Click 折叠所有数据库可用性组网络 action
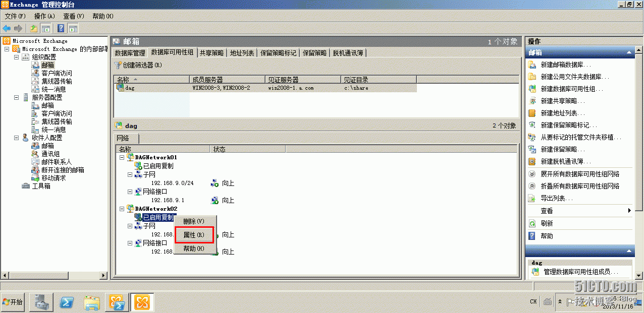Image resolution: width=644 pixels, height=313 pixels. pos(580,186)
